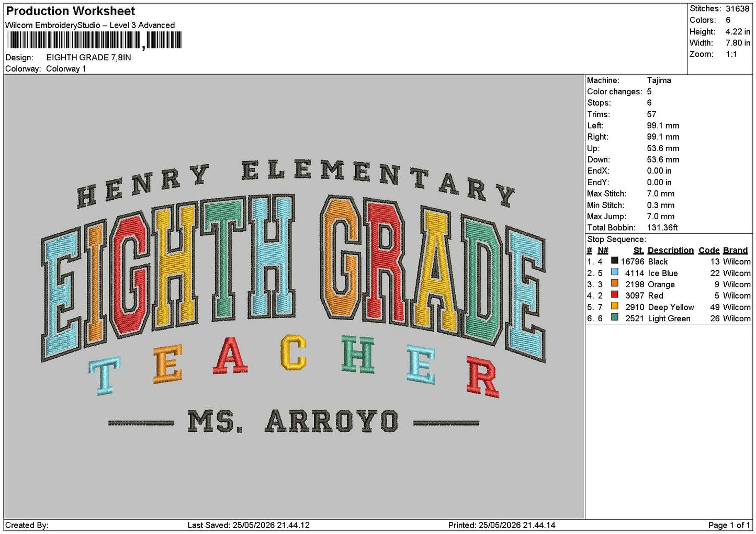756x534 pixels.
Task: Select the 'Production Worksheet' title
Action: 71,11
